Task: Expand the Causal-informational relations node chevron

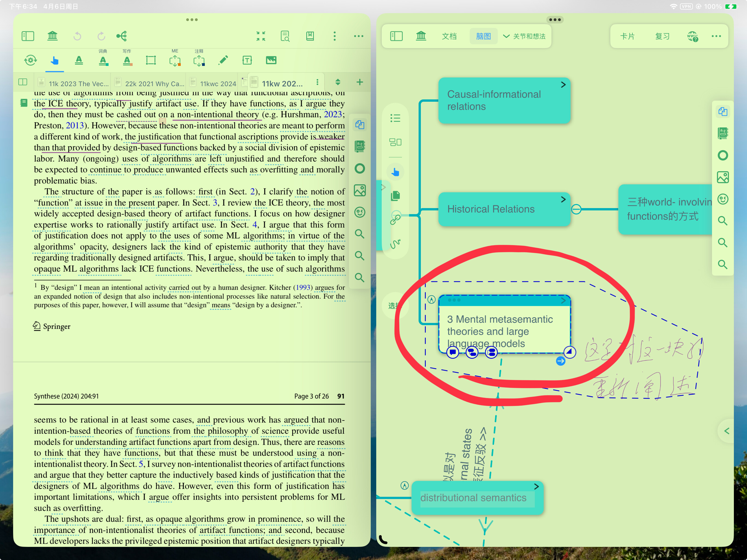Action: (x=563, y=85)
